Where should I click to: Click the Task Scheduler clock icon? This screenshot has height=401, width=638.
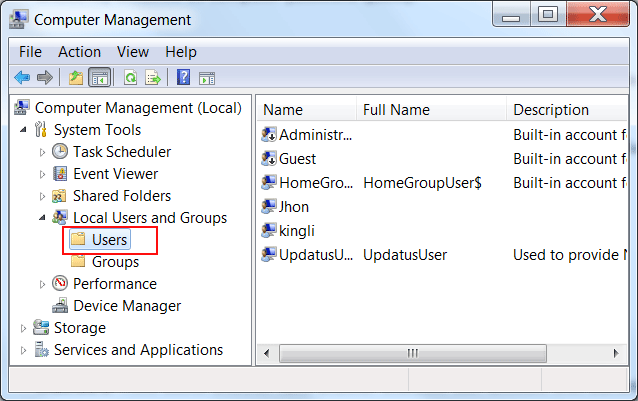tap(60, 152)
